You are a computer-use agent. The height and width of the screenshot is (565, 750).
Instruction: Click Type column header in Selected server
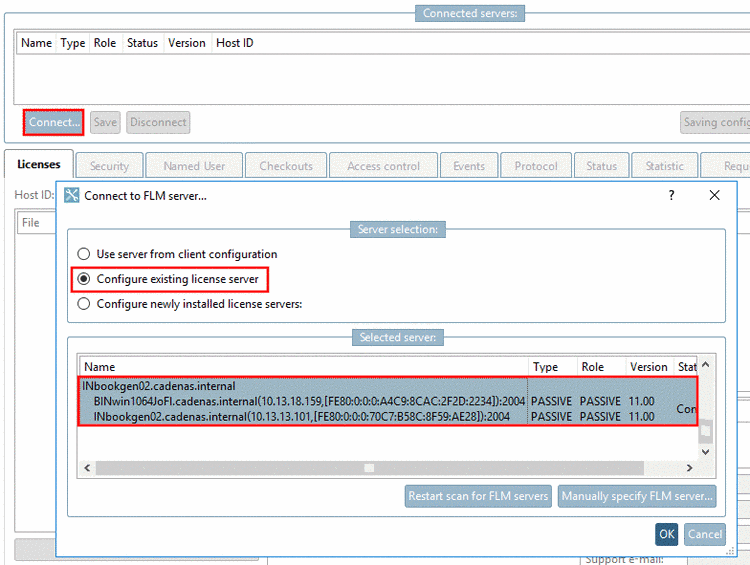click(x=553, y=367)
